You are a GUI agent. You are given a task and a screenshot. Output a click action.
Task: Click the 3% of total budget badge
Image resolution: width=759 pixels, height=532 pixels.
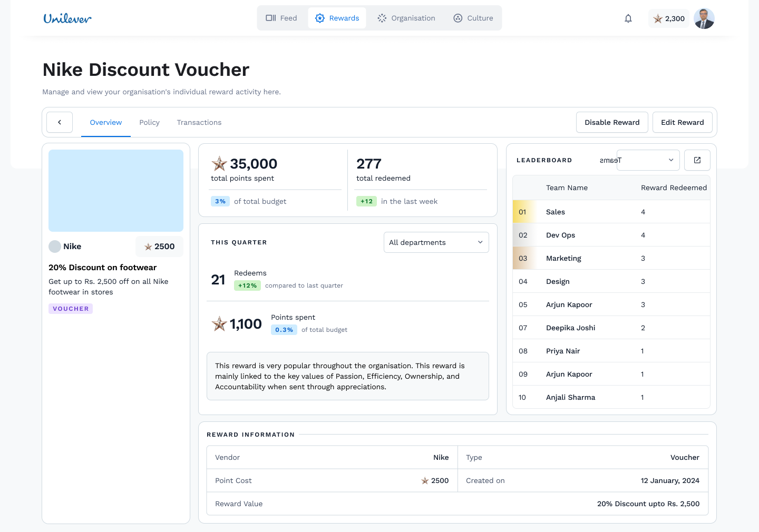pos(220,201)
